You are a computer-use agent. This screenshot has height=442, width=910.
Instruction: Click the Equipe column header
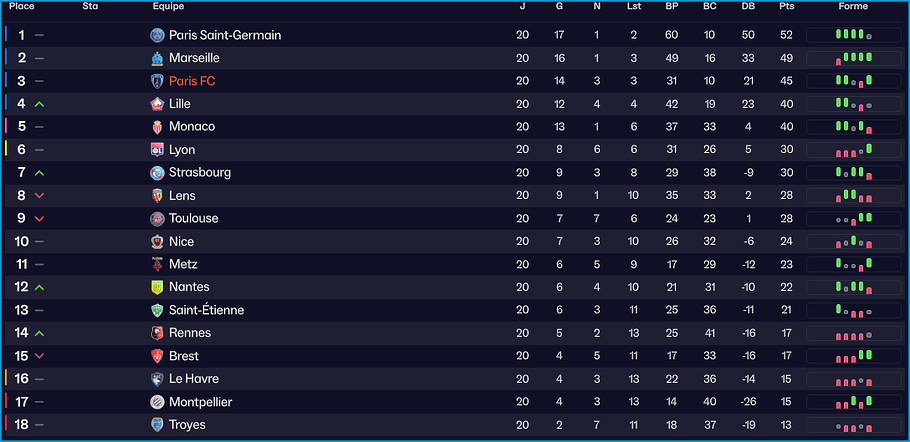point(168,7)
